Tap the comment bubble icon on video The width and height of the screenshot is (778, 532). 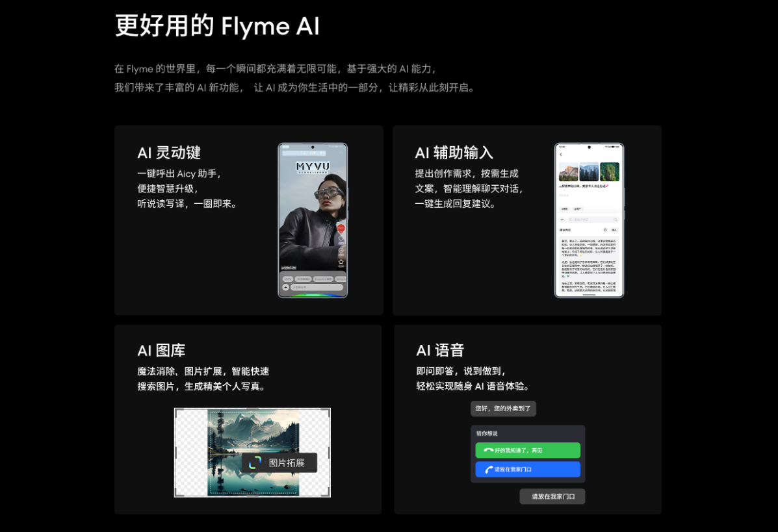tap(341, 250)
